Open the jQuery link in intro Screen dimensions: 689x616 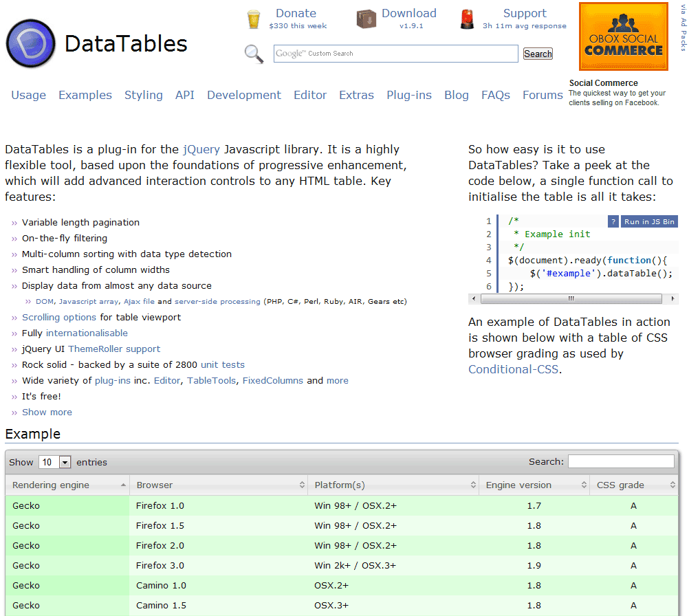201,149
